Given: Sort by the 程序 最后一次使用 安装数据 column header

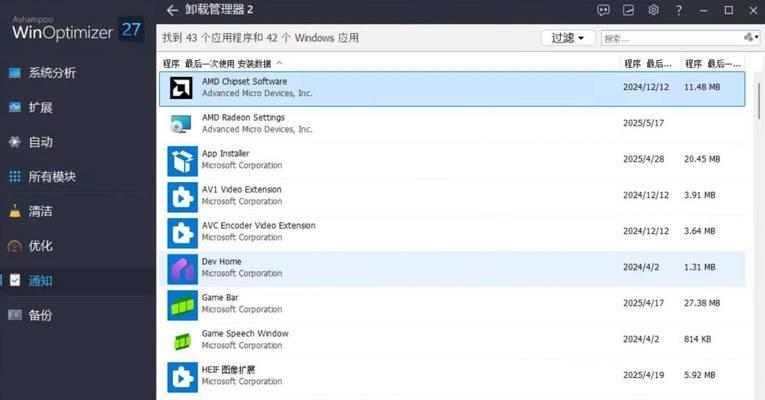Looking at the screenshot, I should tap(217, 63).
